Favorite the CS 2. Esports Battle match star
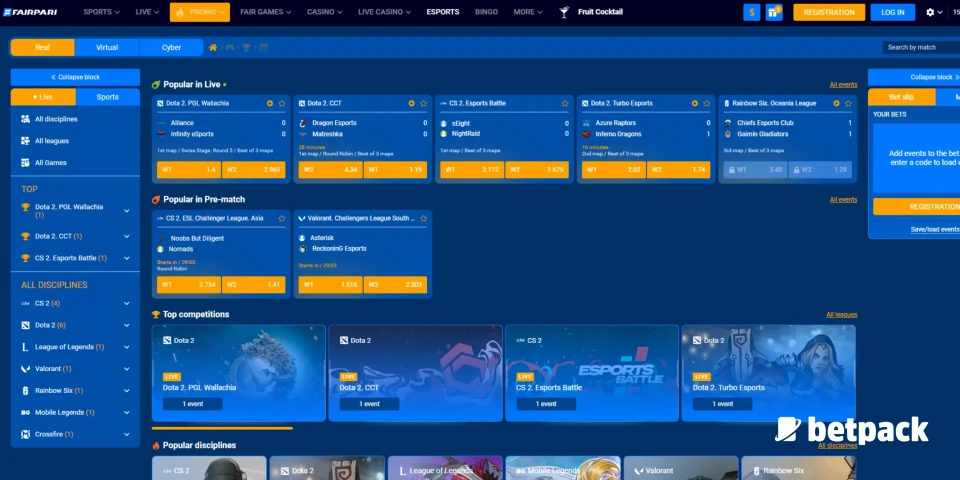This screenshot has height=480, width=960. tap(564, 103)
